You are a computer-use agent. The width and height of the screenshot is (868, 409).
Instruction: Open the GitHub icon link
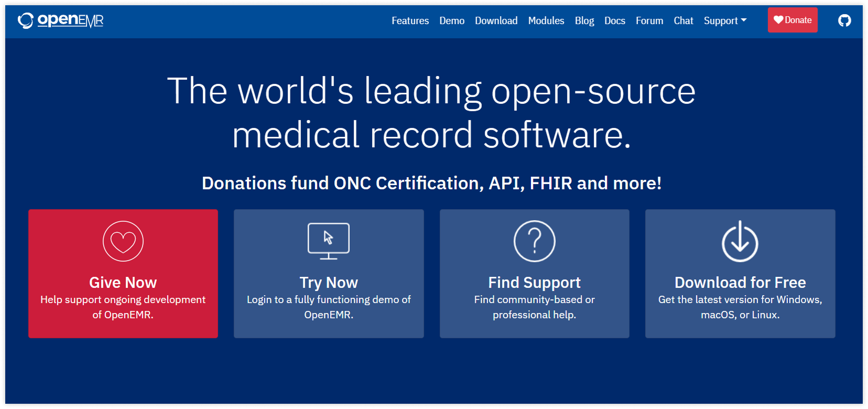[844, 20]
